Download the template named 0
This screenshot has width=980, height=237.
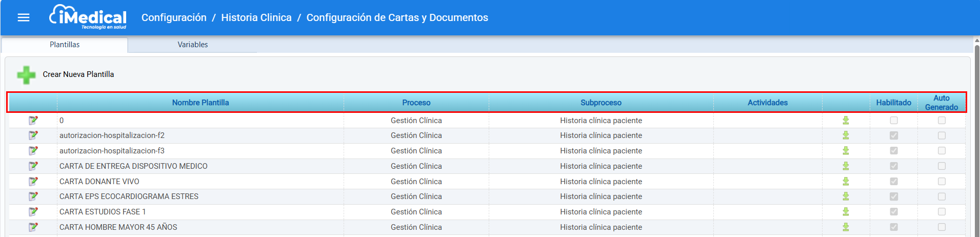[x=846, y=121]
